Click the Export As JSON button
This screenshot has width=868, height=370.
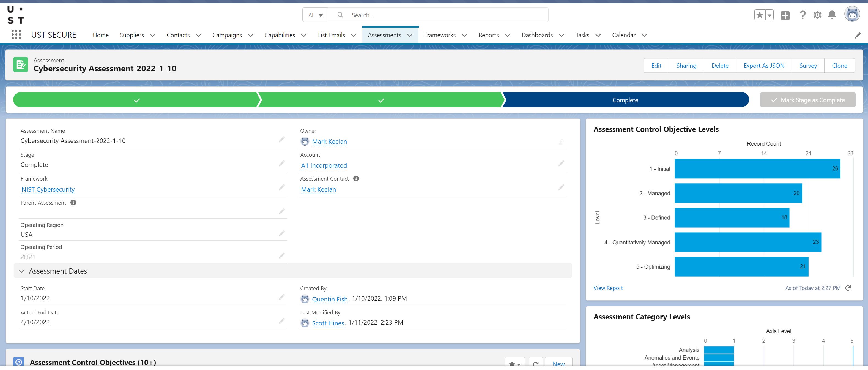[x=764, y=66]
